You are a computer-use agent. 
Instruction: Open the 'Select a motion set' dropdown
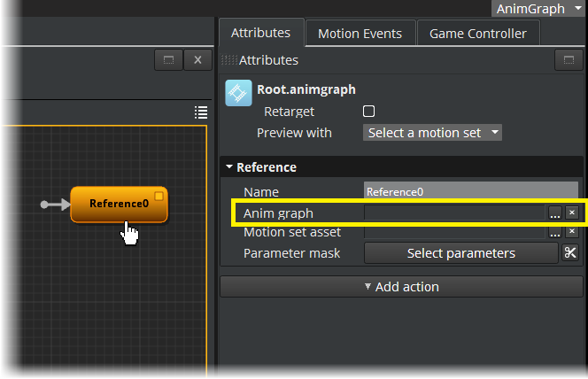432,133
